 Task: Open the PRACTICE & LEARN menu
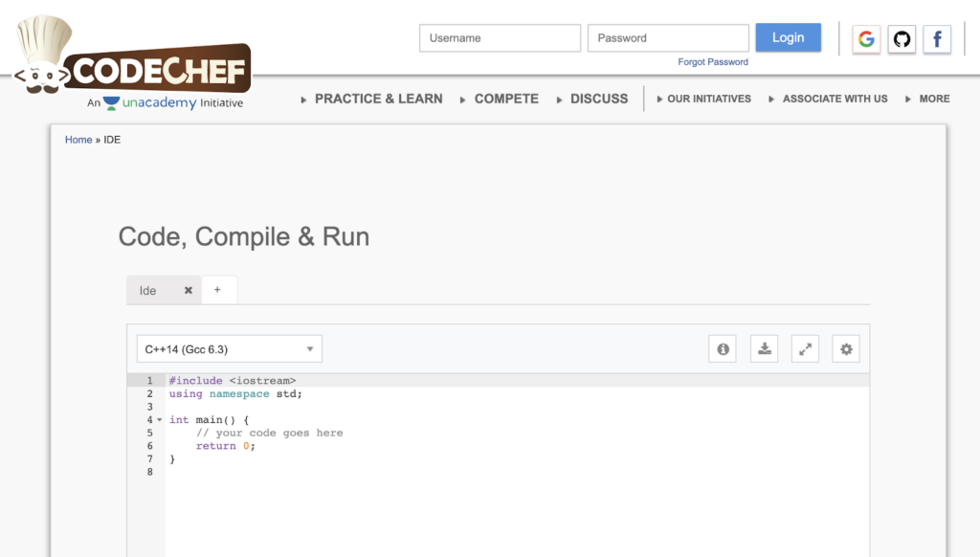point(378,99)
